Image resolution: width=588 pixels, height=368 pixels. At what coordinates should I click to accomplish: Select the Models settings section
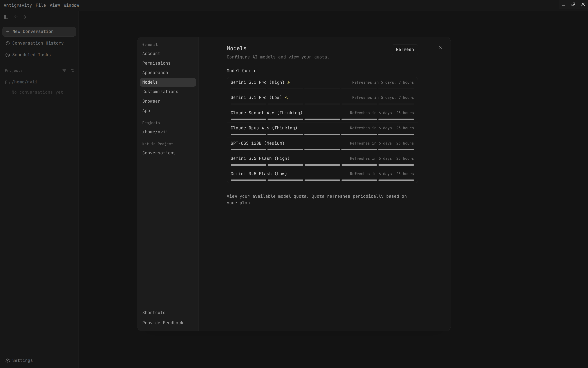168,82
